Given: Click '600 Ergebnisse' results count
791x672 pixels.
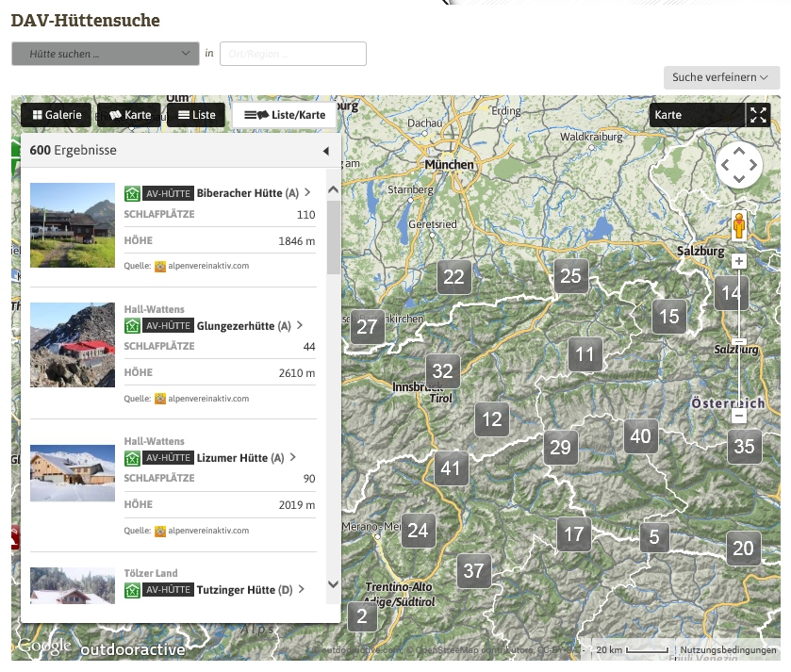Looking at the screenshot, I should [74, 150].
